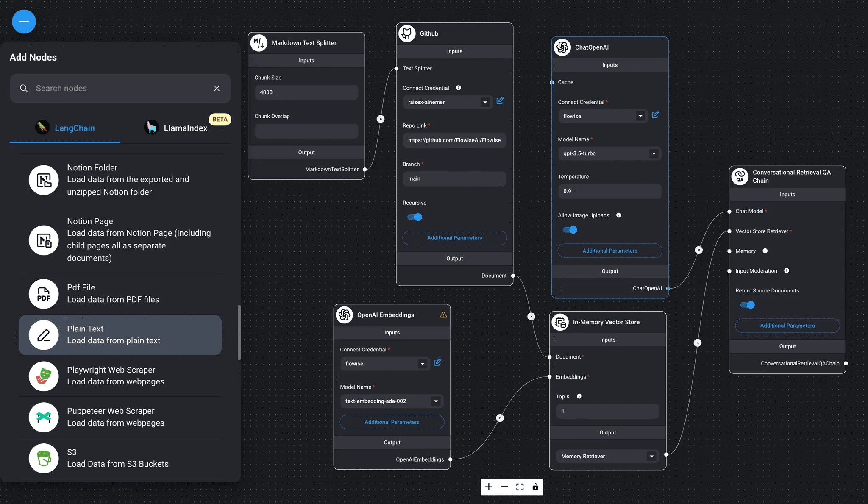This screenshot has width=868, height=504.
Task: Click info icon next to Allow Image Uploads
Action: click(x=619, y=215)
